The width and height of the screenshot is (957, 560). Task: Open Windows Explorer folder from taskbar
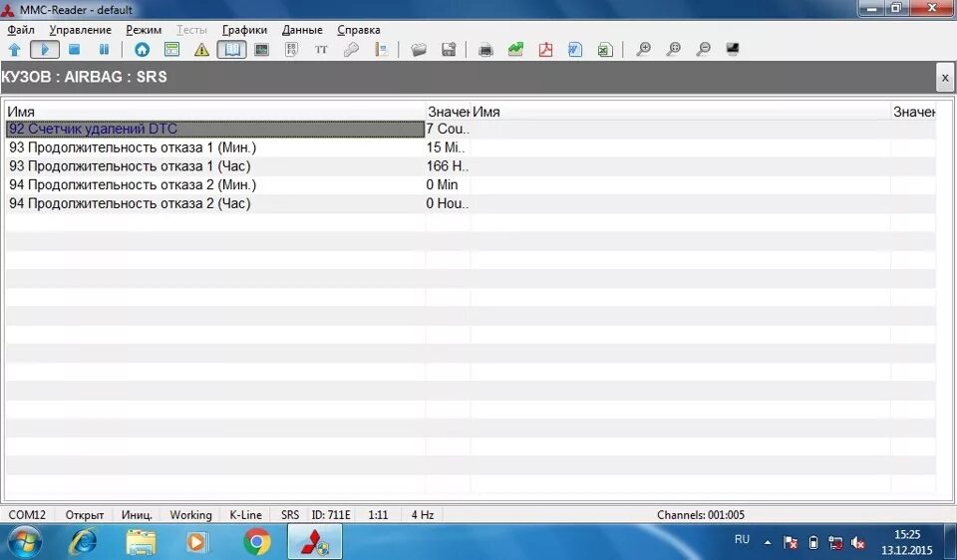(x=141, y=542)
